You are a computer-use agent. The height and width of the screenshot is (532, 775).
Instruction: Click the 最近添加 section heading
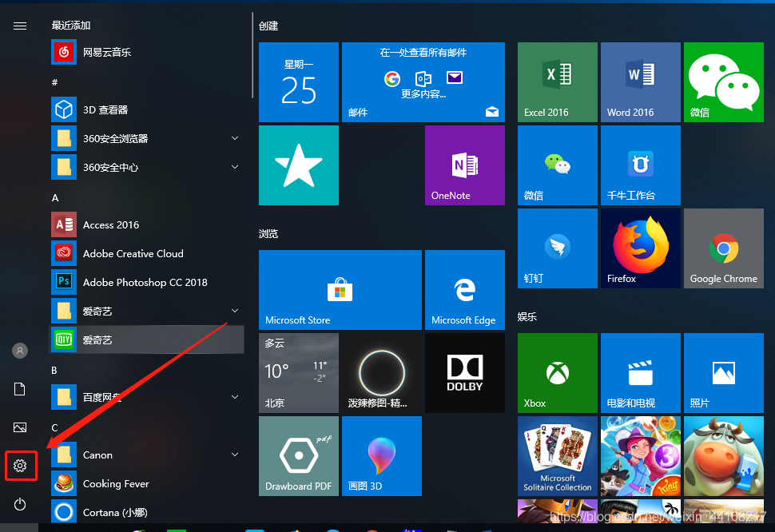tap(71, 26)
